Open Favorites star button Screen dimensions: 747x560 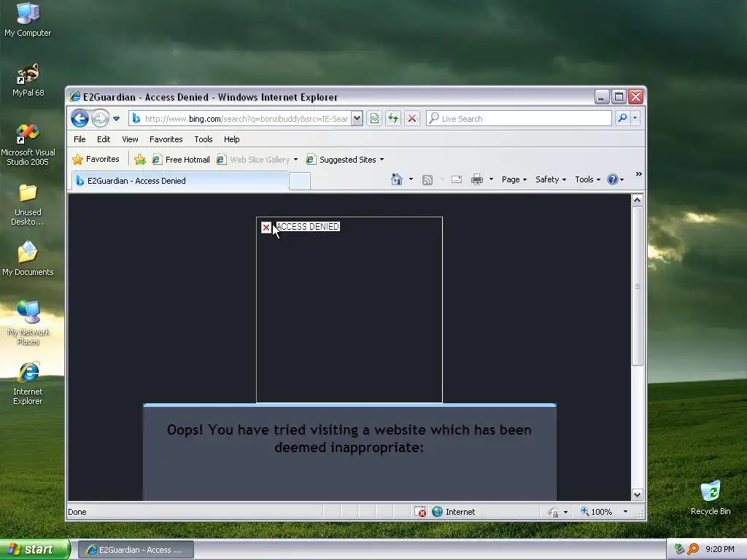[x=96, y=159]
